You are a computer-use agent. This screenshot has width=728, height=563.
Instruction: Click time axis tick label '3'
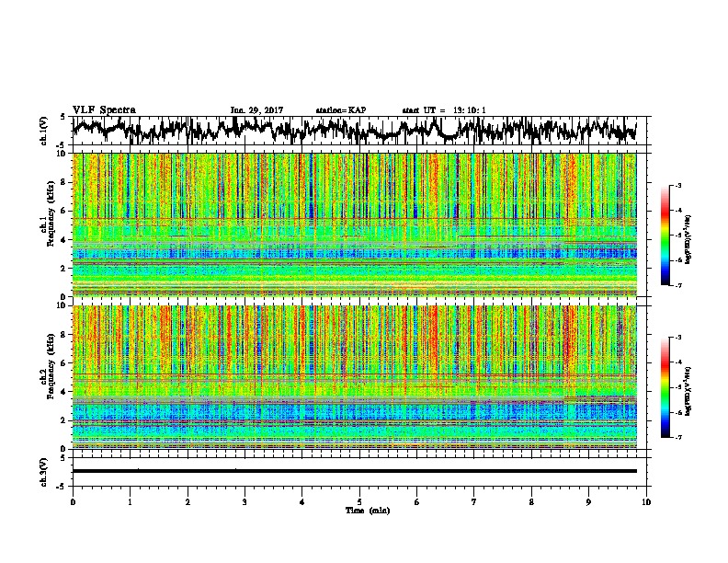click(x=245, y=502)
